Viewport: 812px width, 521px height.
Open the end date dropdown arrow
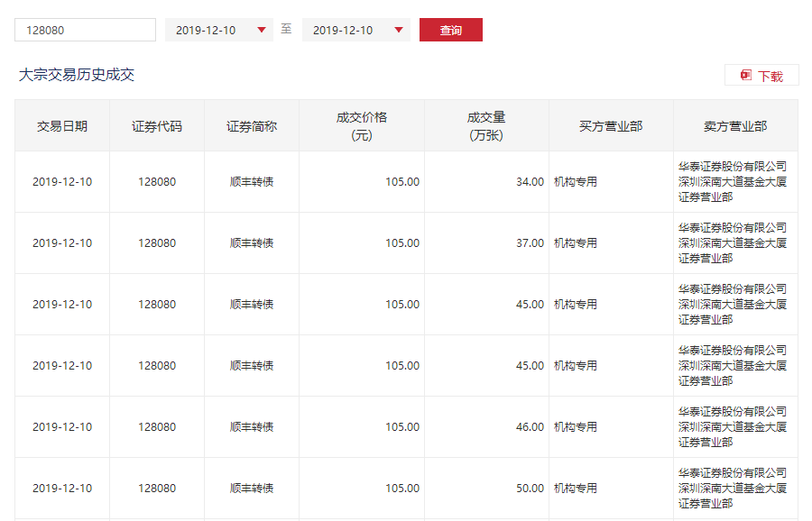(x=399, y=30)
